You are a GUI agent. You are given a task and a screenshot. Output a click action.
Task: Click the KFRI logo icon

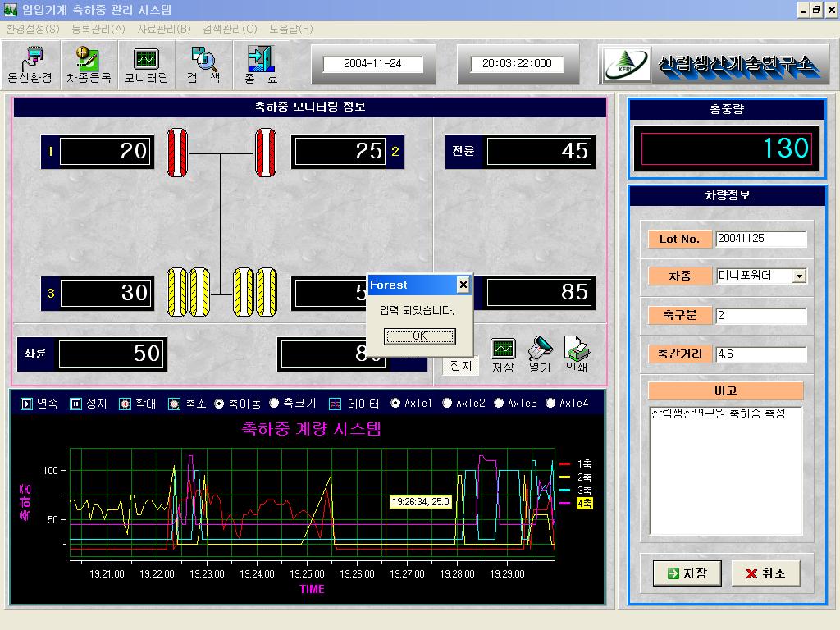pos(626,66)
